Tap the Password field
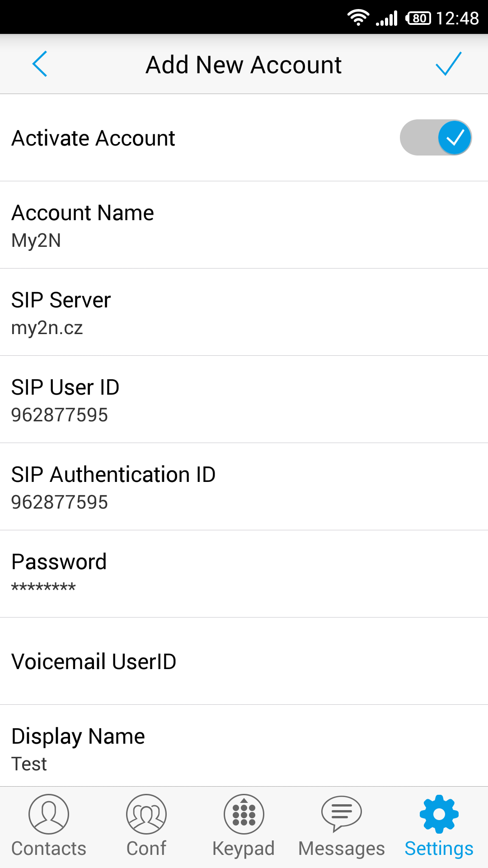This screenshot has height=868, width=488. point(244,574)
